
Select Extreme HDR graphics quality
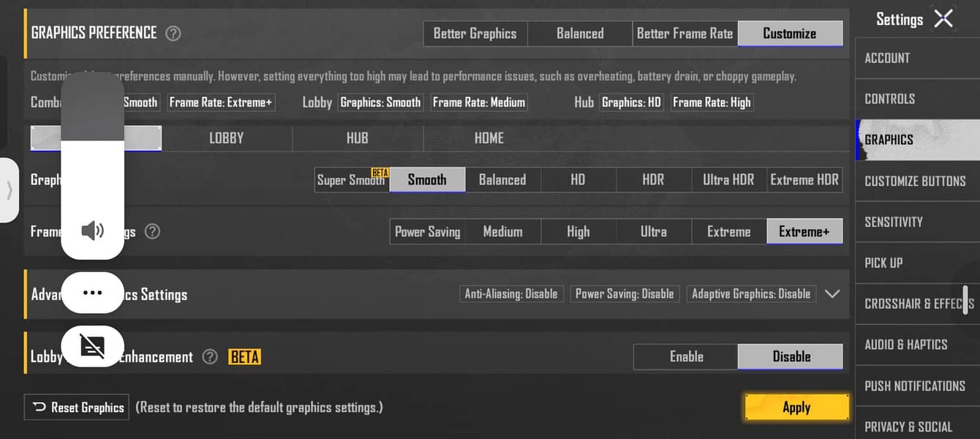click(804, 180)
